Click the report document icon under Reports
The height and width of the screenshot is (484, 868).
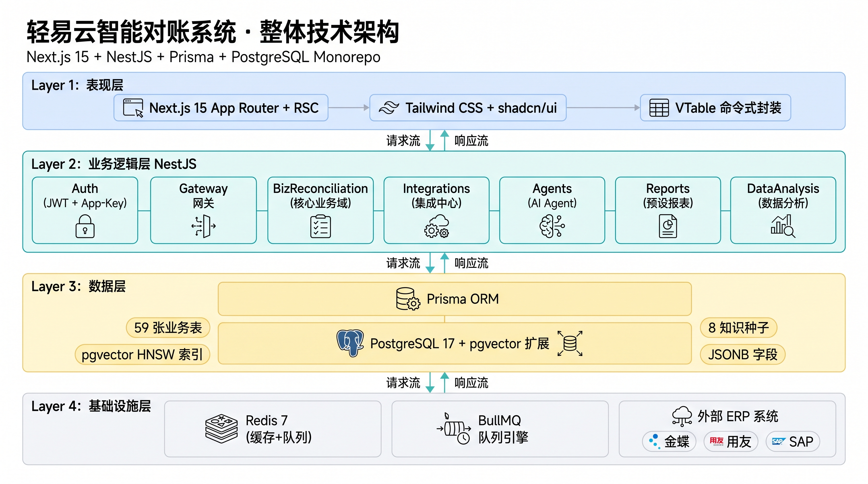point(668,227)
